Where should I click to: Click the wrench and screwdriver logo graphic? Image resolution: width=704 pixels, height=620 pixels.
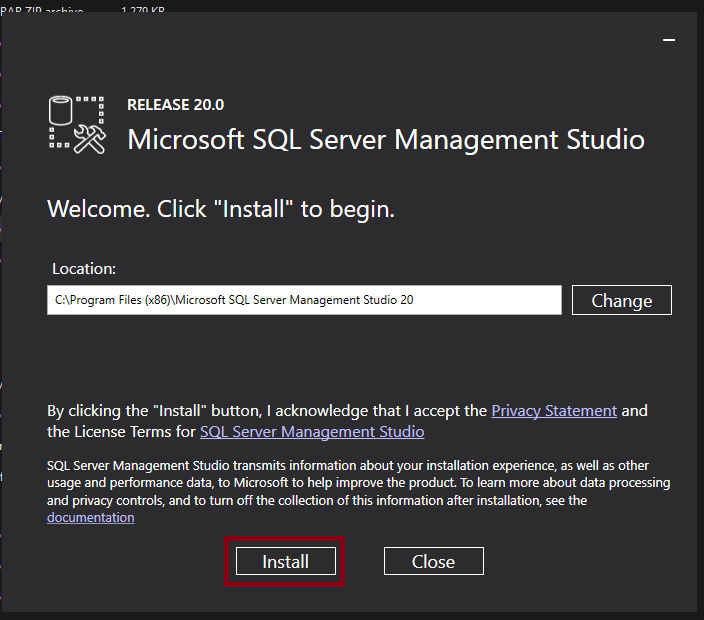click(90, 140)
